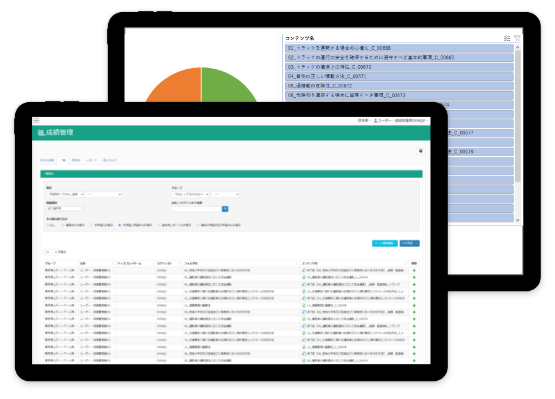The width and height of the screenshot is (555, 399).
Task: Open the 日本語 language dropdown
Action: 364,121
